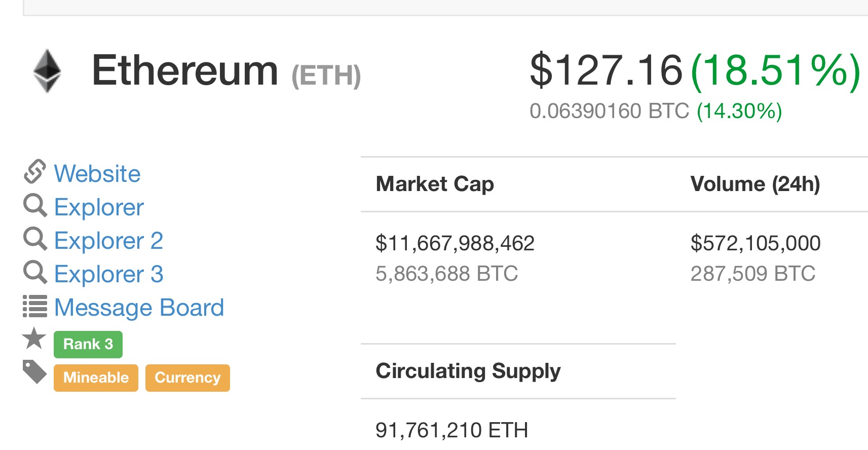Open the Message Board link
Viewport: 868px width, 450px height.
[139, 308]
